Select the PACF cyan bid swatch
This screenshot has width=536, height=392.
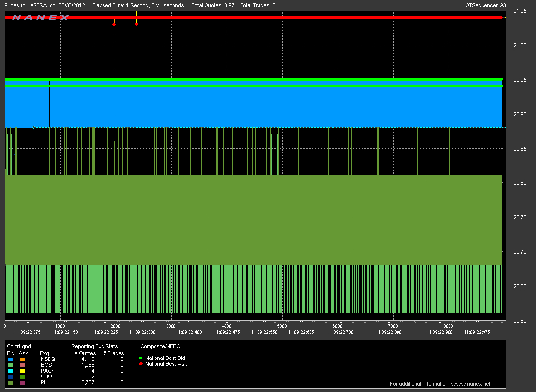click(x=10, y=371)
